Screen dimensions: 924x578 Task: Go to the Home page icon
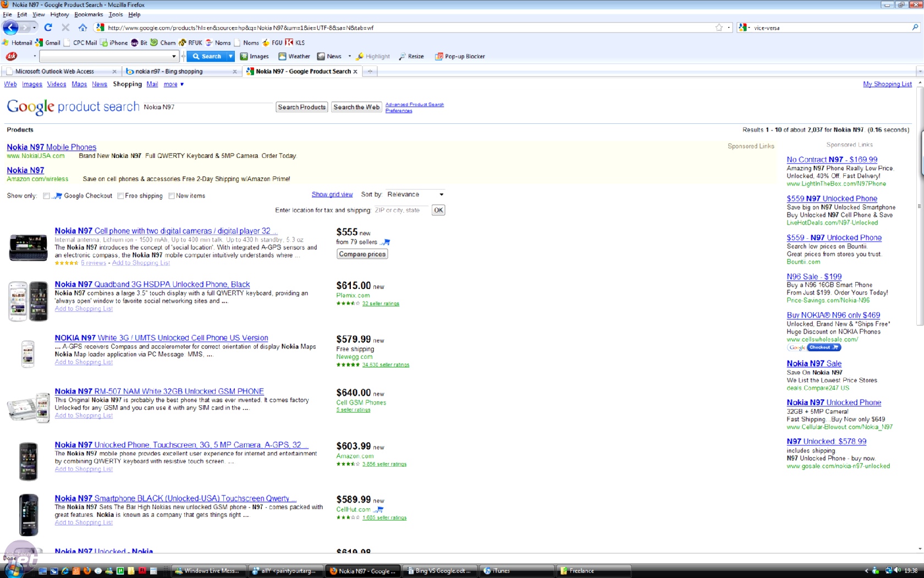tap(82, 27)
